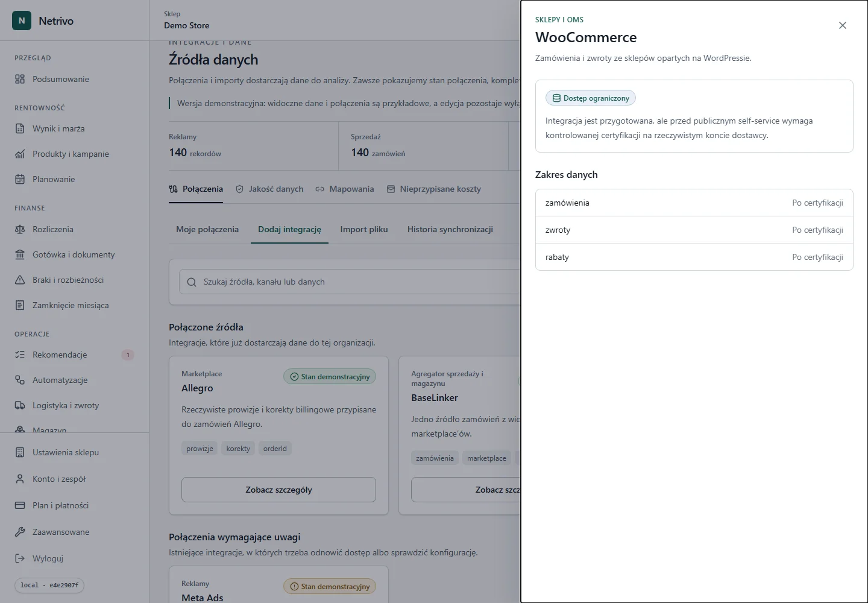Click the search magnifier icon
This screenshot has height=603, width=868.
click(192, 282)
